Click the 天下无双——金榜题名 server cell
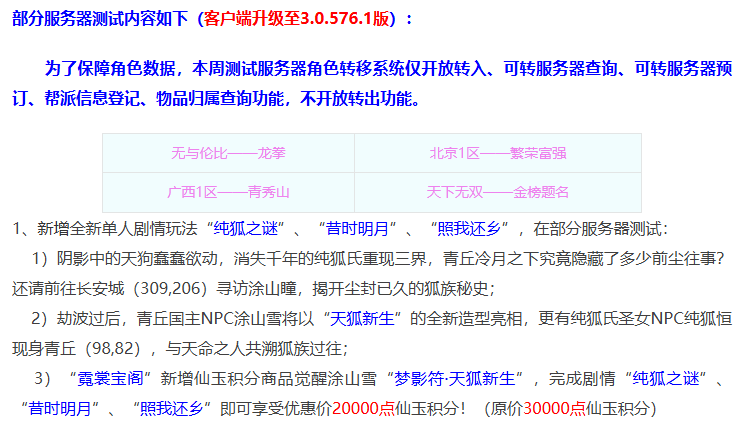The width and height of the screenshot is (749, 429). [498, 193]
